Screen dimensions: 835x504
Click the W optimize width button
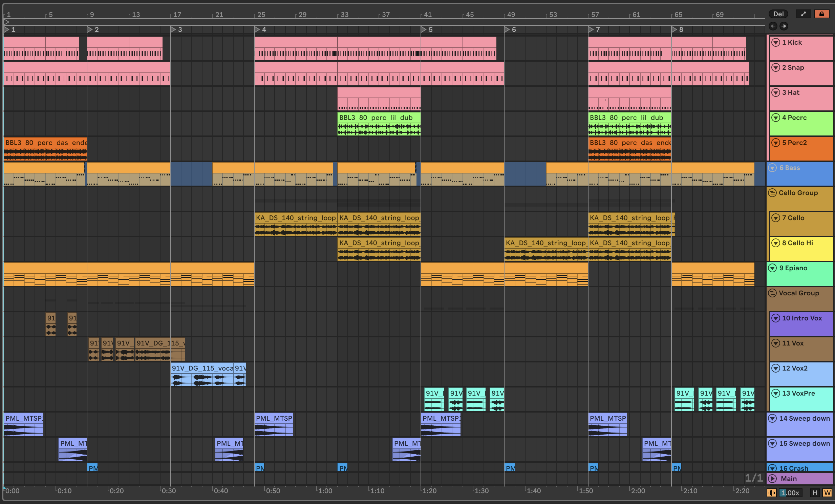(x=827, y=492)
